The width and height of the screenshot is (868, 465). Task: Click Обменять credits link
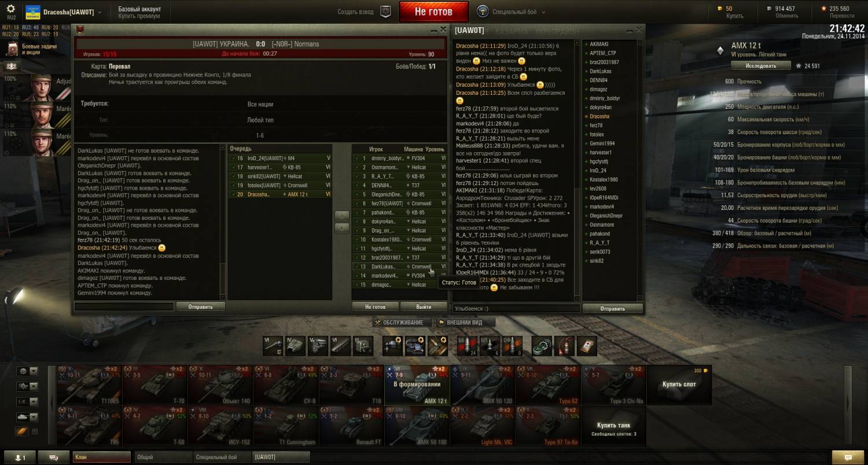[x=786, y=16]
